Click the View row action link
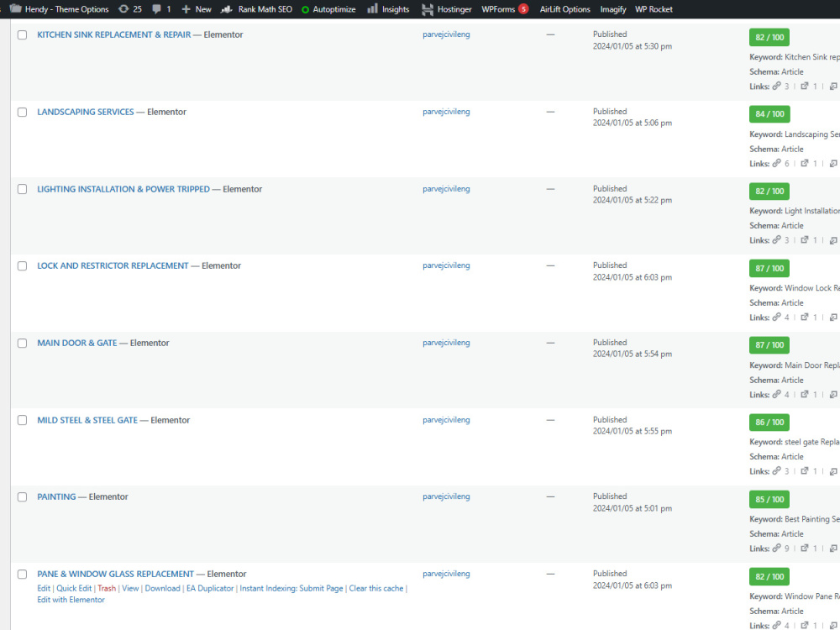 [130, 588]
